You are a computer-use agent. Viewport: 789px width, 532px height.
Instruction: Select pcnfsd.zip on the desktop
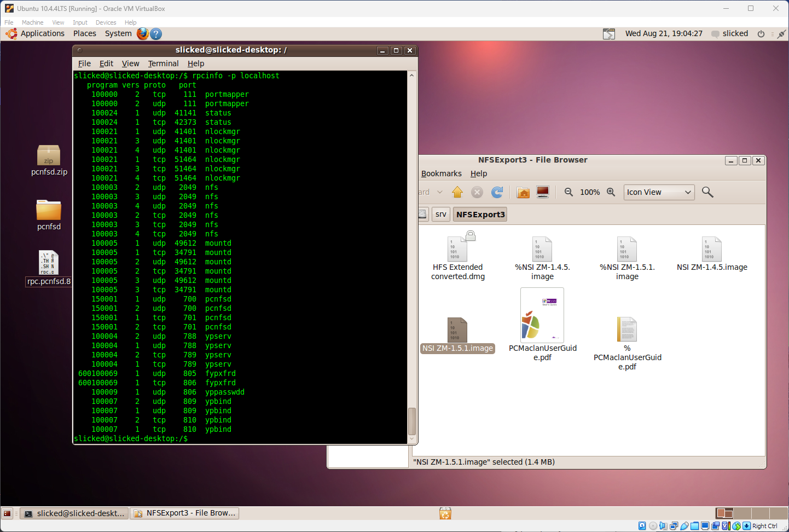(49, 160)
